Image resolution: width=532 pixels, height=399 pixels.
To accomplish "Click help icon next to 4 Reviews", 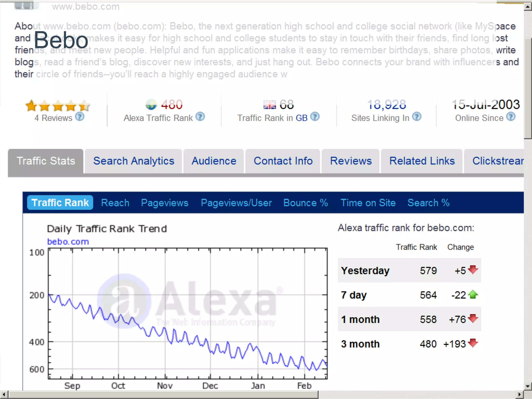I will click(80, 117).
